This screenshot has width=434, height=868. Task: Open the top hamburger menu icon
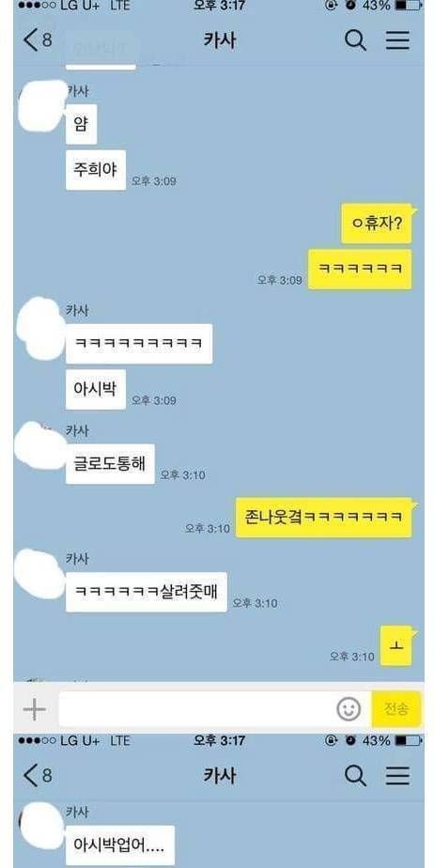click(397, 40)
